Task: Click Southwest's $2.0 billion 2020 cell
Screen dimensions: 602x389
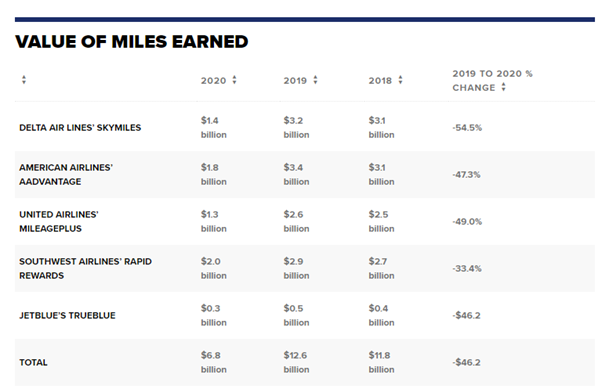Action: 213,268
